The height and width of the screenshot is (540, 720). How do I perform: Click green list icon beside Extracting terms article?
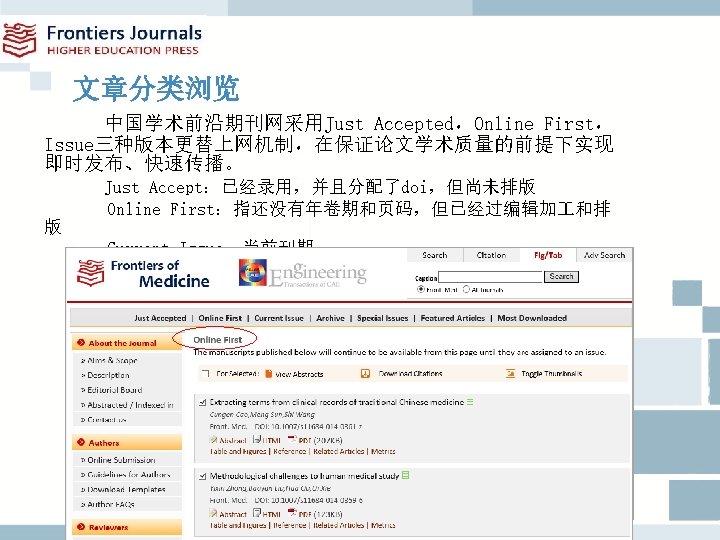pos(470,402)
